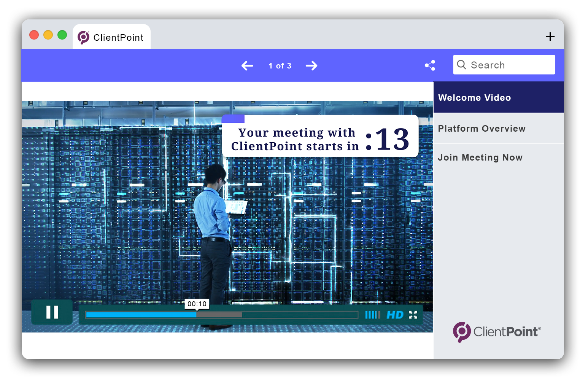Click the ClientPoint tab favicon

83,37
